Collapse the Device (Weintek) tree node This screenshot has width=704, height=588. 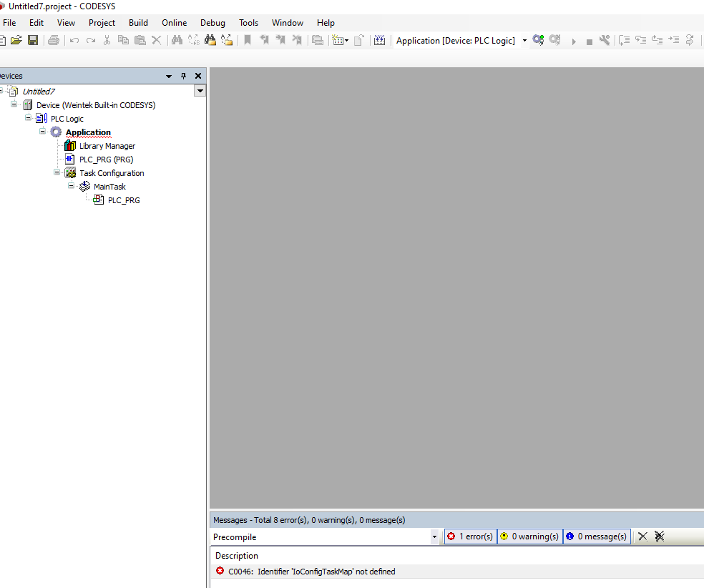pos(14,104)
